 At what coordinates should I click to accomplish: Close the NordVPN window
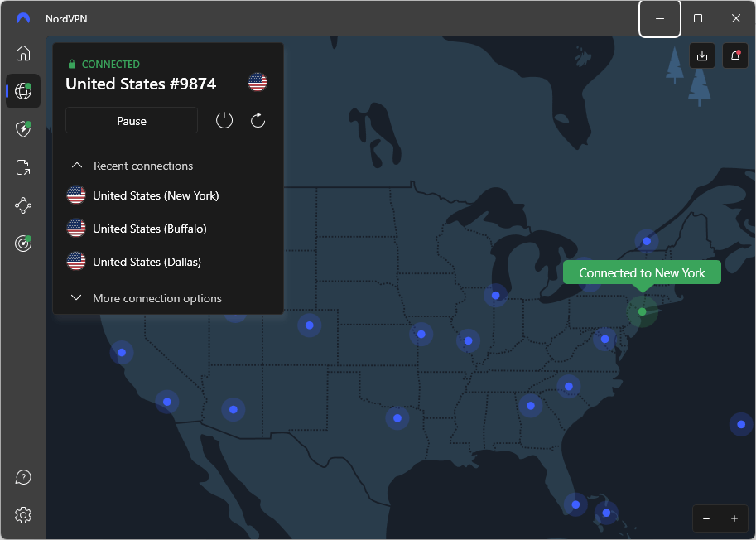tap(736, 18)
